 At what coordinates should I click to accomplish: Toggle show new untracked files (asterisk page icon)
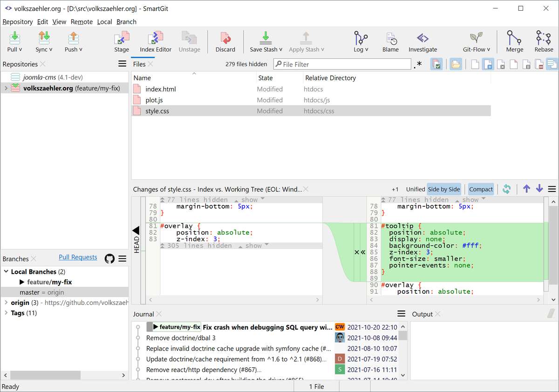(x=488, y=64)
